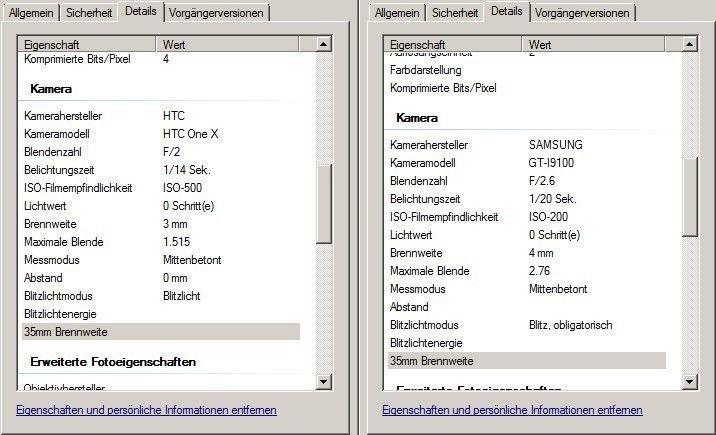Select the Blitzlichtenergie row in the left window

click(161, 314)
